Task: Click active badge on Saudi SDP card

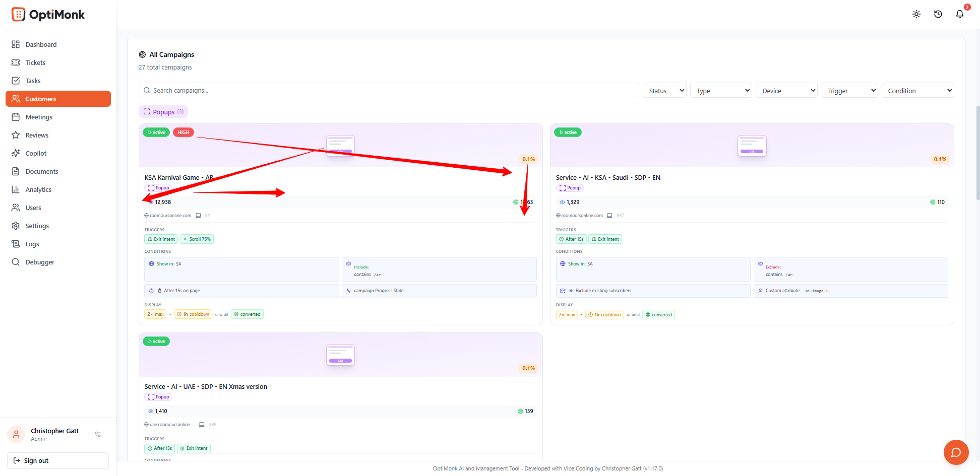Action: (568, 132)
